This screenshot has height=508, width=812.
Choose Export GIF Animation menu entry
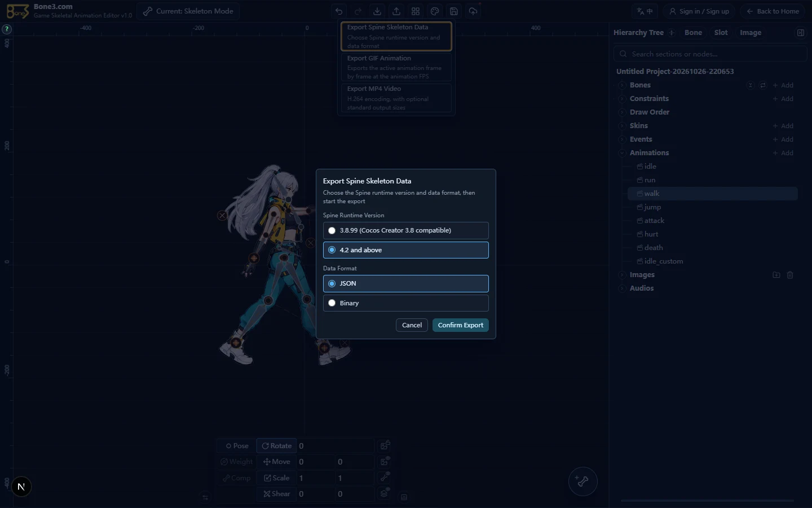(396, 67)
